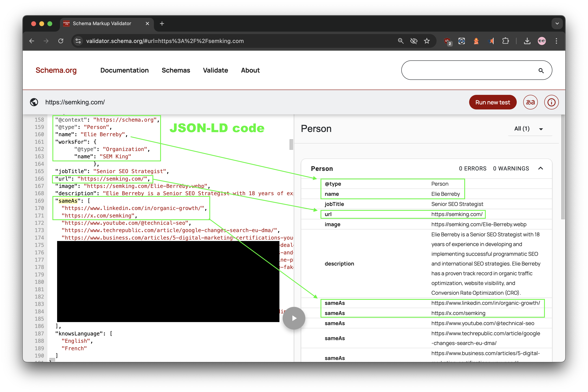Click the results panel vertical scrollbar
588x392 pixels.
coord(563,167)
